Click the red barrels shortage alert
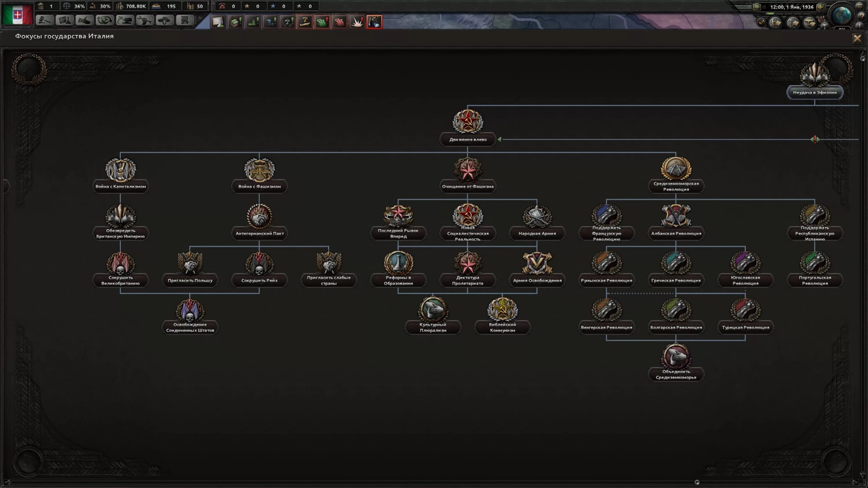 pos(340,22)
